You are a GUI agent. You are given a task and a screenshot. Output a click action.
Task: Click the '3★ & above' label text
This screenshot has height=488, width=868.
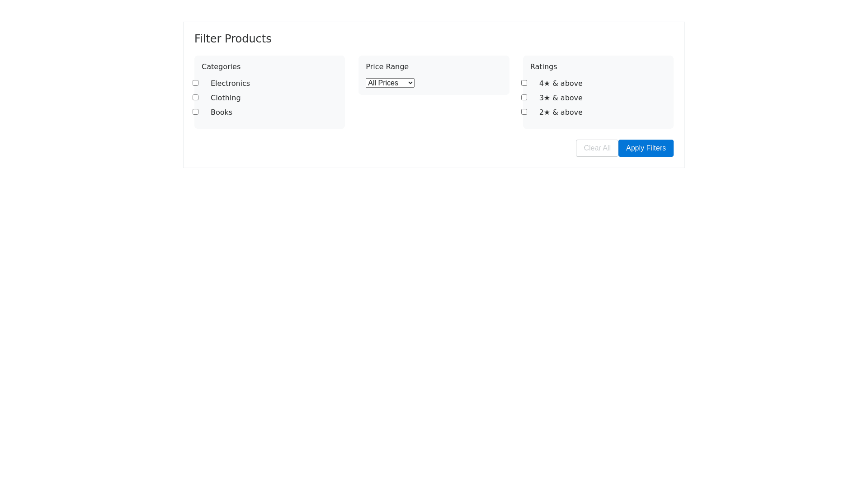click(561, 98)
